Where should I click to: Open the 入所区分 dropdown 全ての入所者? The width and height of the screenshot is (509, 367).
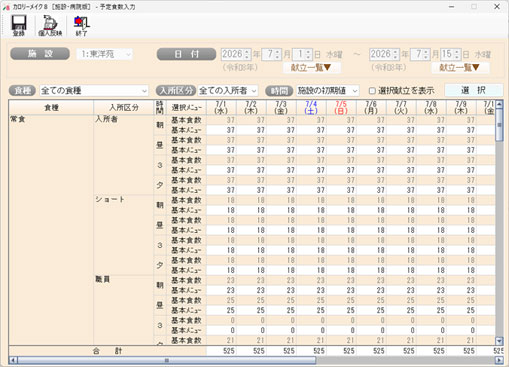pos(228,90)
